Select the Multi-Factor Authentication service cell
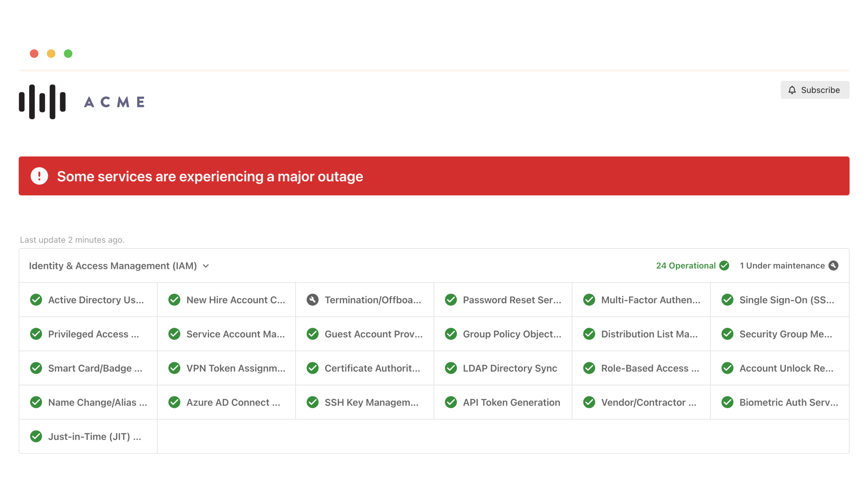 tap(650, 300)
